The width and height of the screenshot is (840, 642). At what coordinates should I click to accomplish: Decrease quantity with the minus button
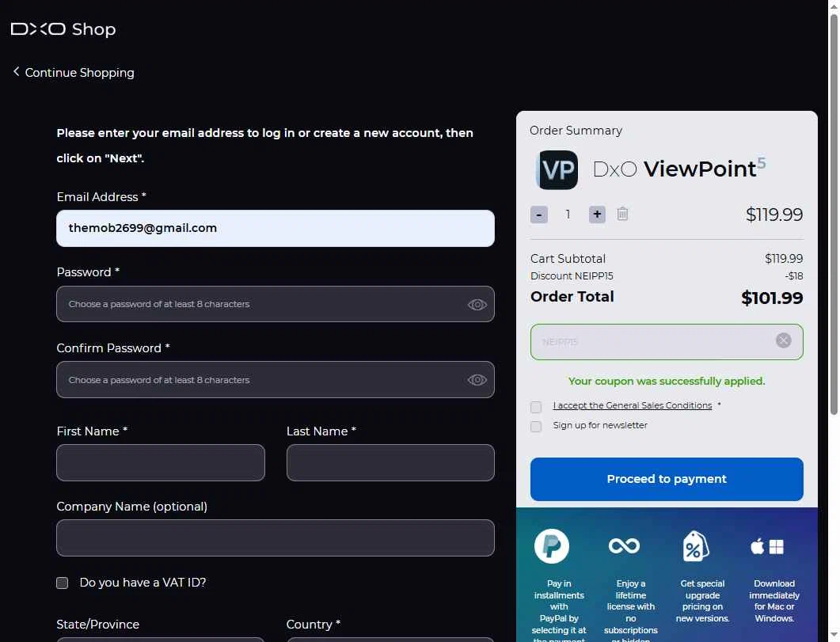point(539,215)
